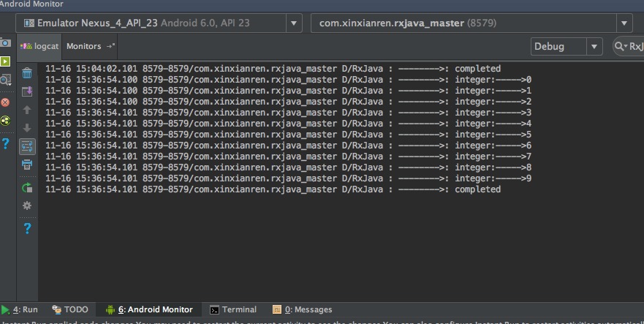Click the log line integer:----->7
The height and width of the screenshot is (324, 644).
tap(288, 157)
